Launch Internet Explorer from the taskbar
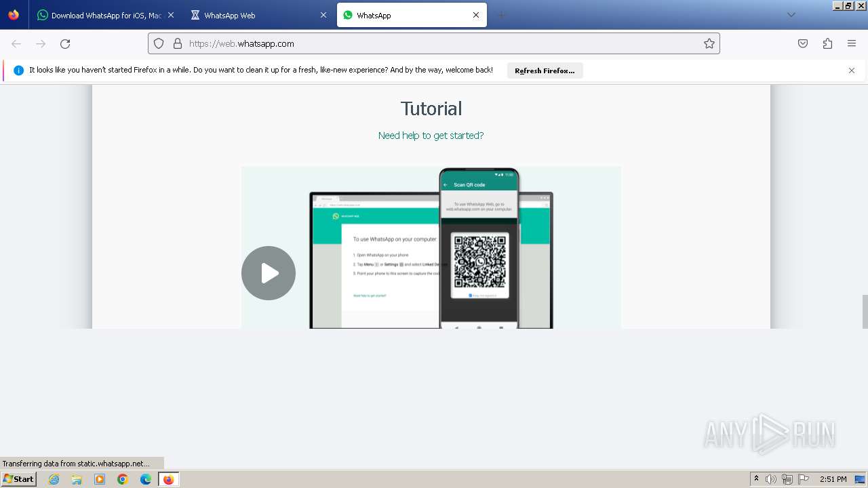Viewport: 868px width, 488px height. click(54, 479)
